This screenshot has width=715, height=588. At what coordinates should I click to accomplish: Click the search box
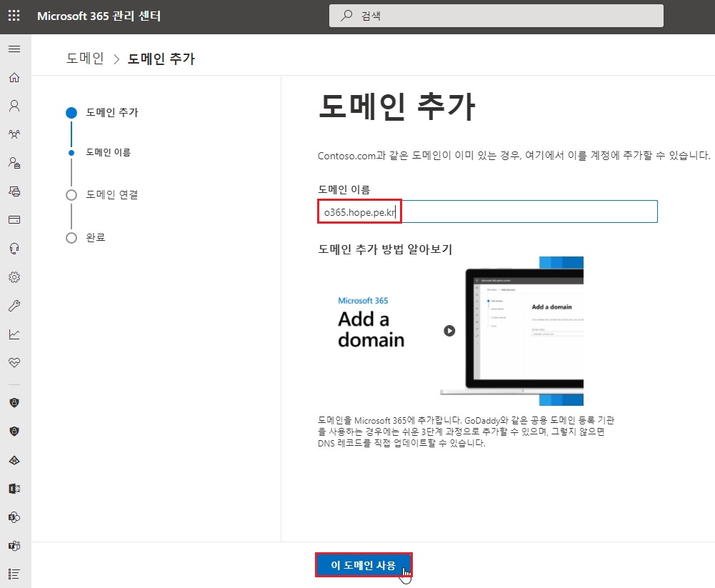[496, 16]
